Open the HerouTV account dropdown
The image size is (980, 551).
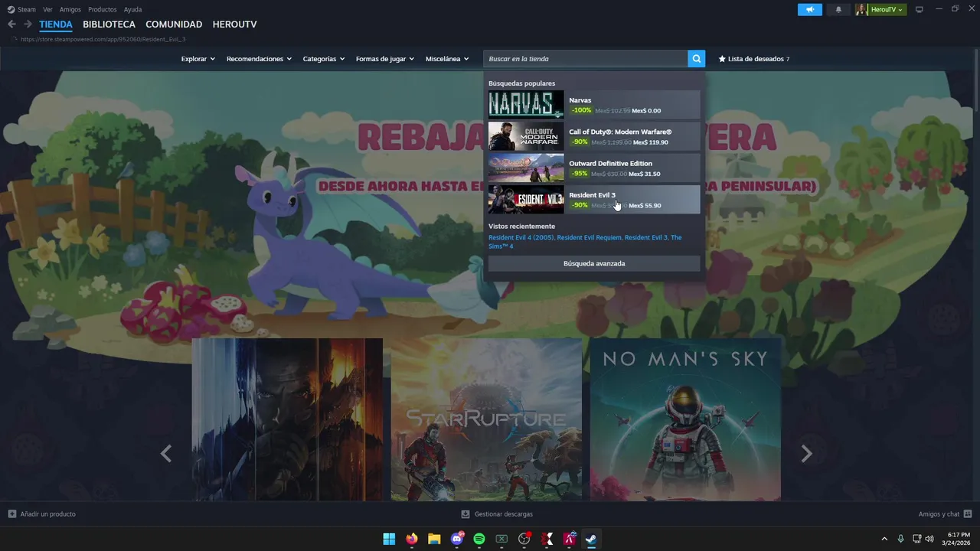tap(887, 9)
